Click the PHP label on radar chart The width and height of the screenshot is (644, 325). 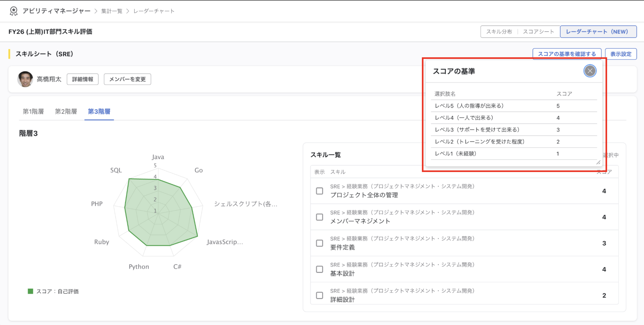coord(97,204)
